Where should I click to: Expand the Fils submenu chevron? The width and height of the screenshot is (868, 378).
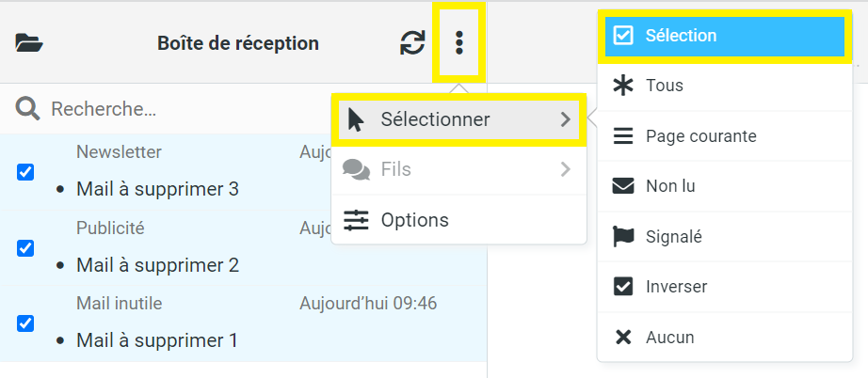click(x=565, y=169)
